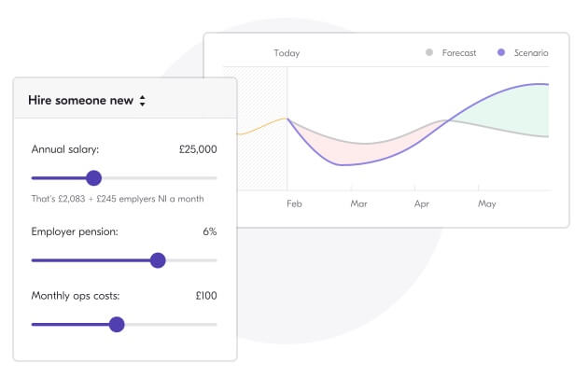Viewport: 588px width, 392px height.
Task: Click the Employer pension slider handle
Action: pos(158,260)
